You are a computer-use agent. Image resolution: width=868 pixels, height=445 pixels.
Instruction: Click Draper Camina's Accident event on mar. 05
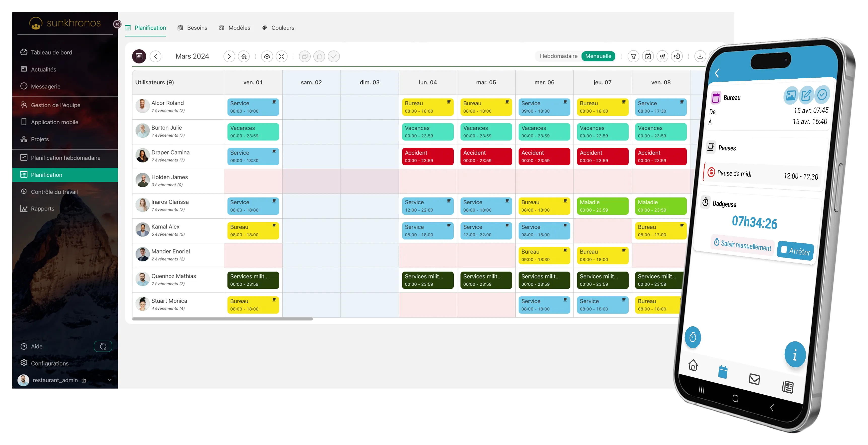click(486, 156)
